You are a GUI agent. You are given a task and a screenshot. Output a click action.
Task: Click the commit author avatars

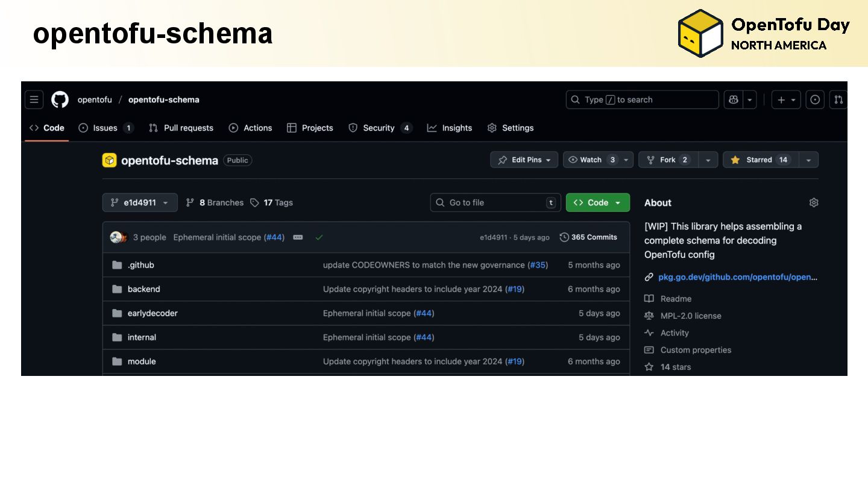[118, 237]
